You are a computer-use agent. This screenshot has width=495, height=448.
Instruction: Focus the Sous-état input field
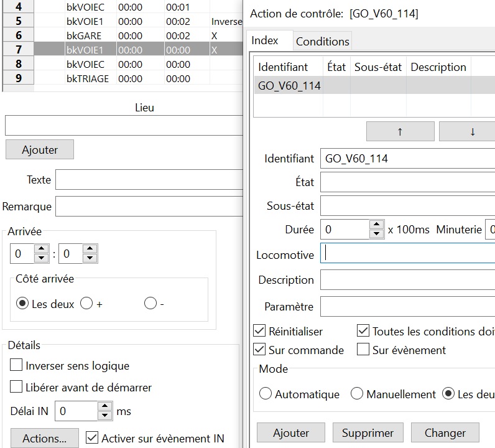[x=407, y=206]
